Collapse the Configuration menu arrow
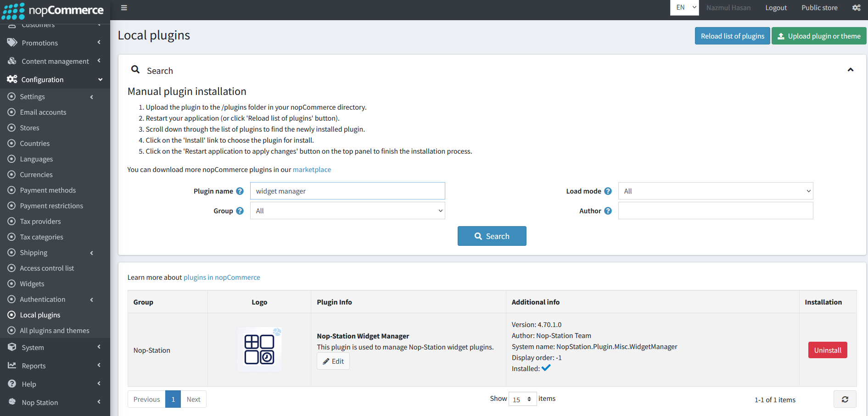 [x=100, y=79]
